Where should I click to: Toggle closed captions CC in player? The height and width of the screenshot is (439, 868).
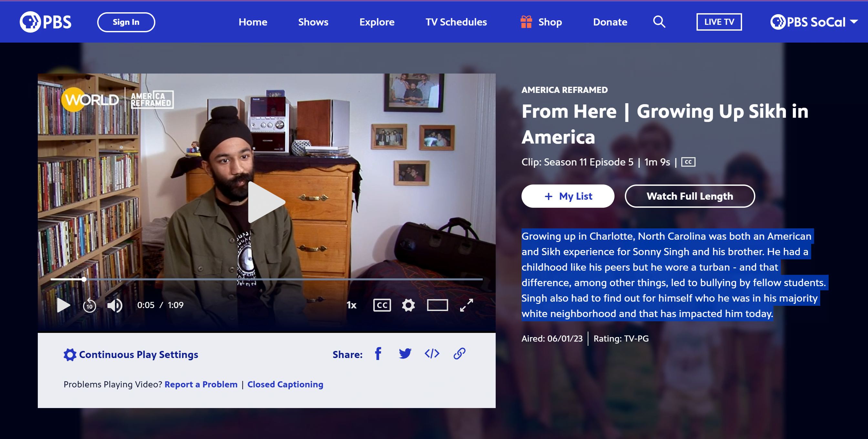(382, 305)
